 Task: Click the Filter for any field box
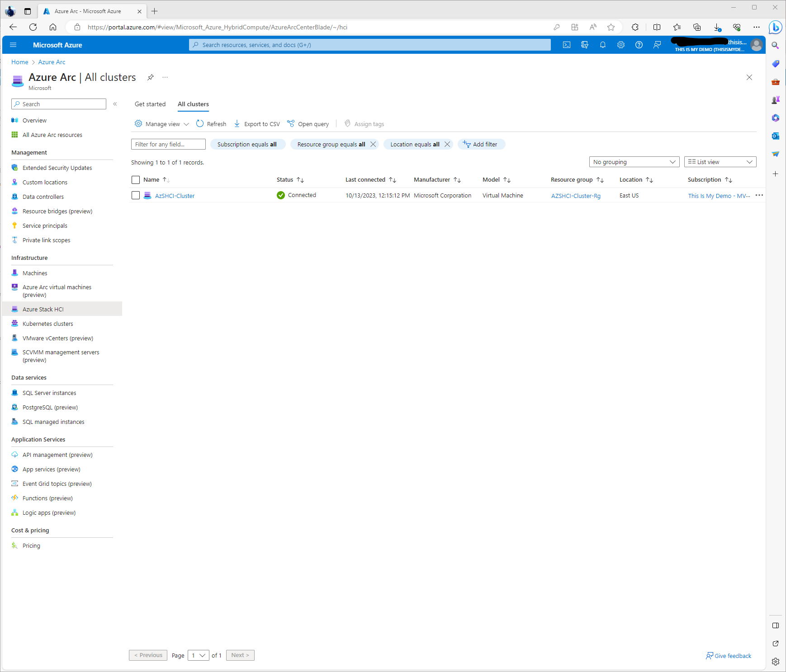point(168,144)
